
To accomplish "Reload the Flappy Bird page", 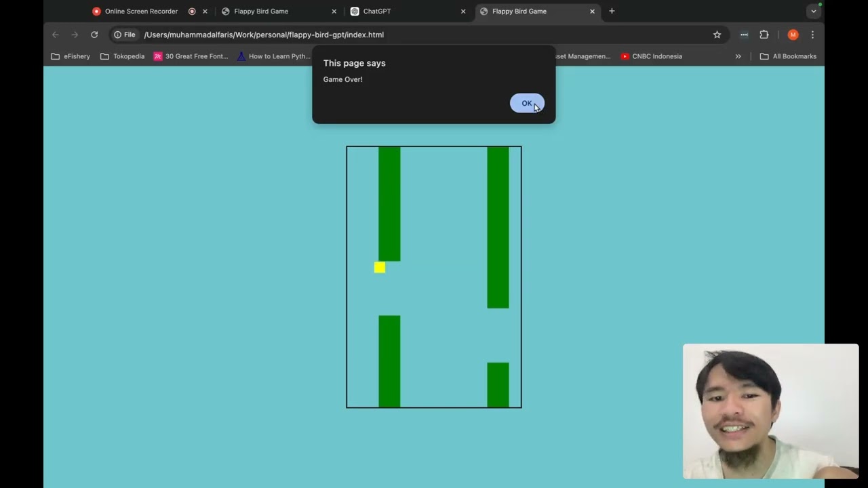I will [94, 35].
